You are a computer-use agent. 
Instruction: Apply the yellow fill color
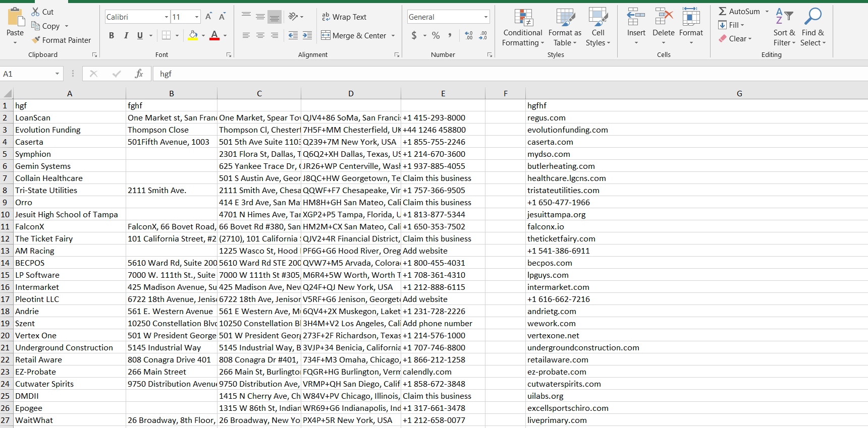[x=193, y=35]
